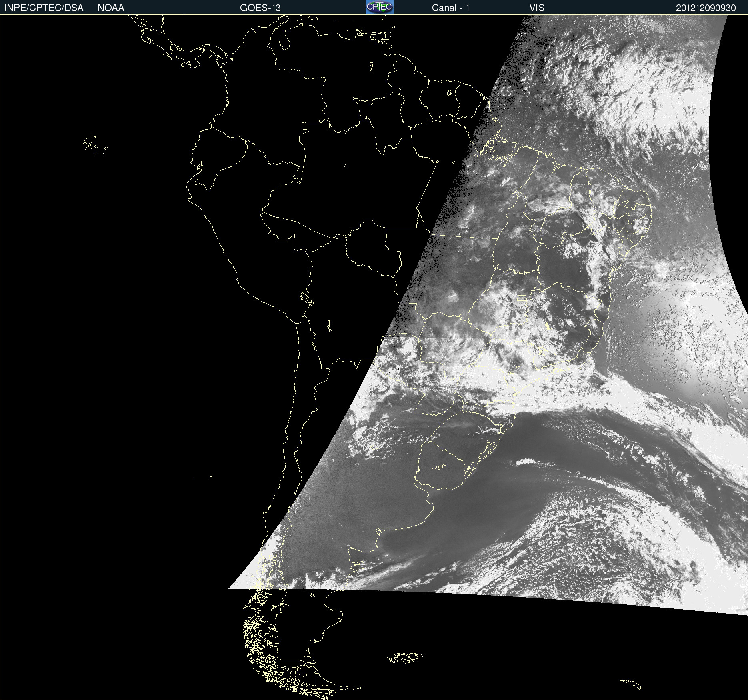Image resolution: width=748 pixels, height=700 pixels.
Task: Click the GOES-13 satellite label
Action: pyautogui.click(x=260, y=8)
